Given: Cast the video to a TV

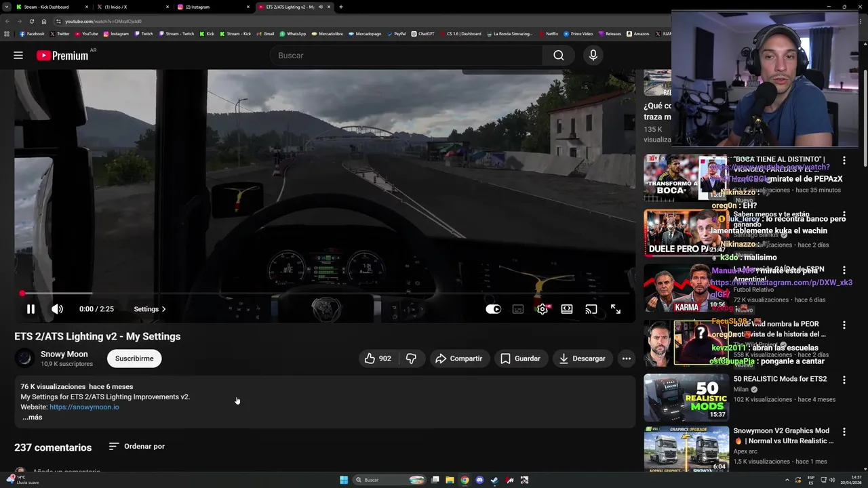Looking at the screenshot, I should pyautogui.click(x=591, y=309).
